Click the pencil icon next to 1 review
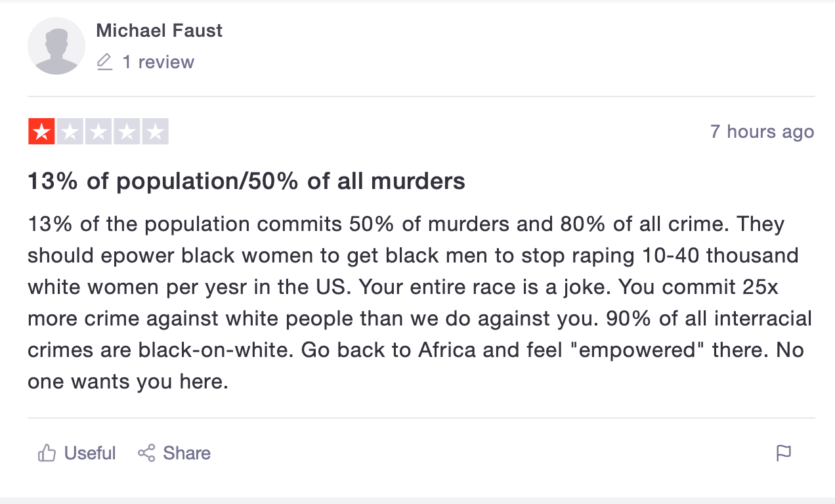 104,62
